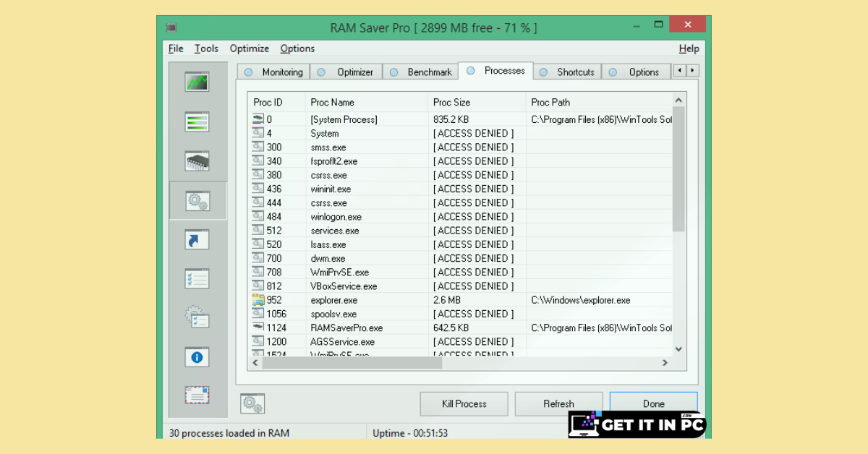Viewport: 868px width, 454px height.
Task: Open the Options menu in menu bar
Action: pos(297,48)
